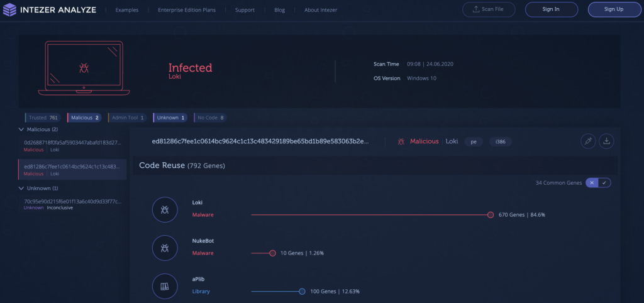Open Enterprise Edition Plans menu item
The image size is (644, 303).
click(187, 10)
